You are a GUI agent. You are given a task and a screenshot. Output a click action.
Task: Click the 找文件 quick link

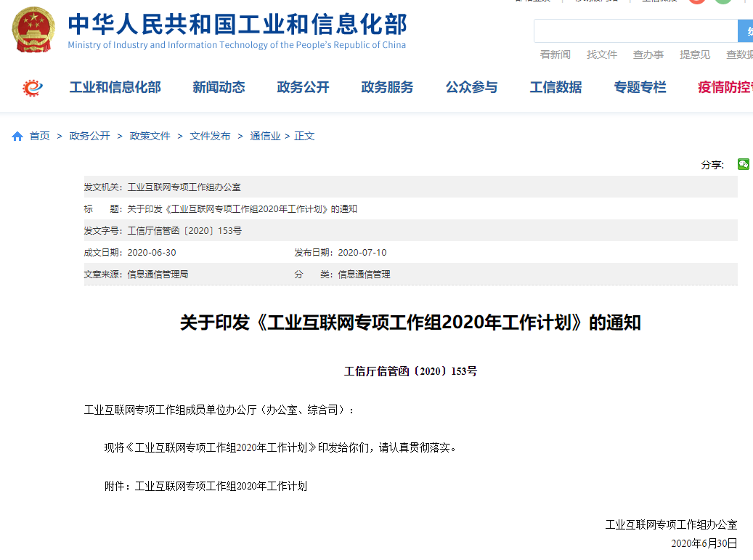coord(602,54)
